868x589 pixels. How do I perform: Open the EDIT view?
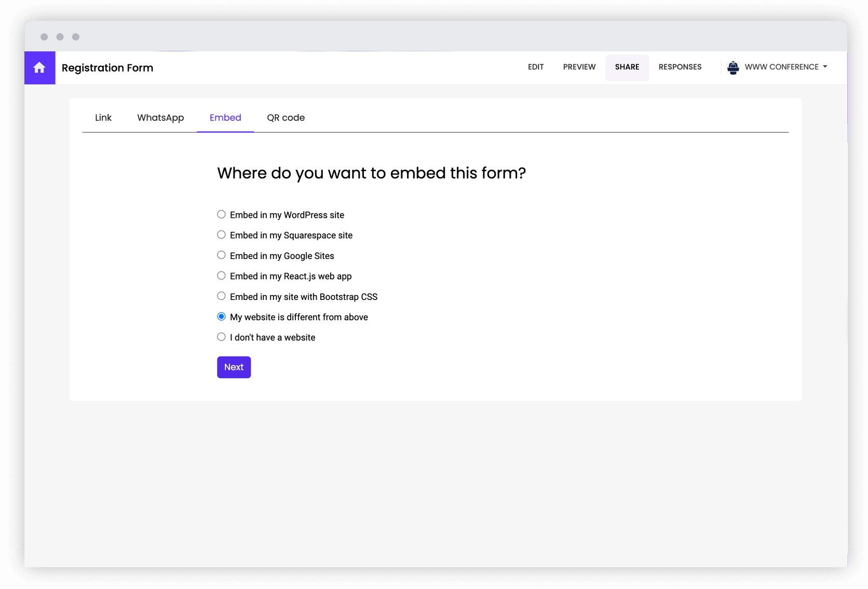536,67
